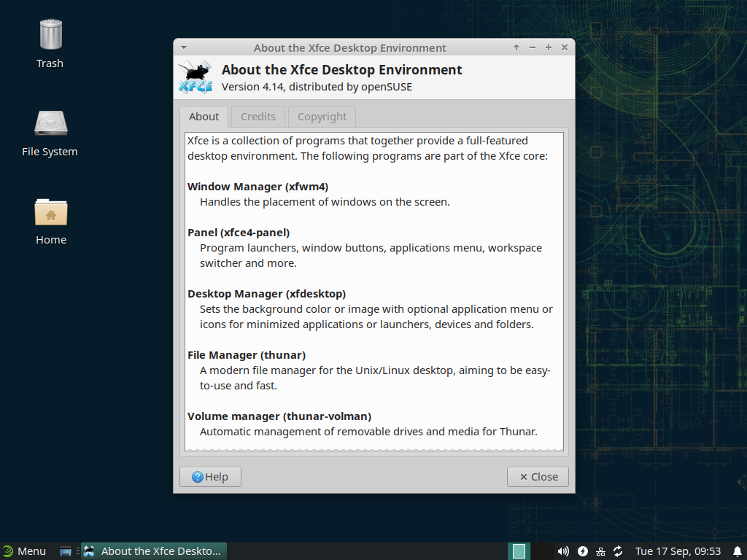Click the Close button in the dialog
This screenshot has width=747, height=560.
[538, 476]
